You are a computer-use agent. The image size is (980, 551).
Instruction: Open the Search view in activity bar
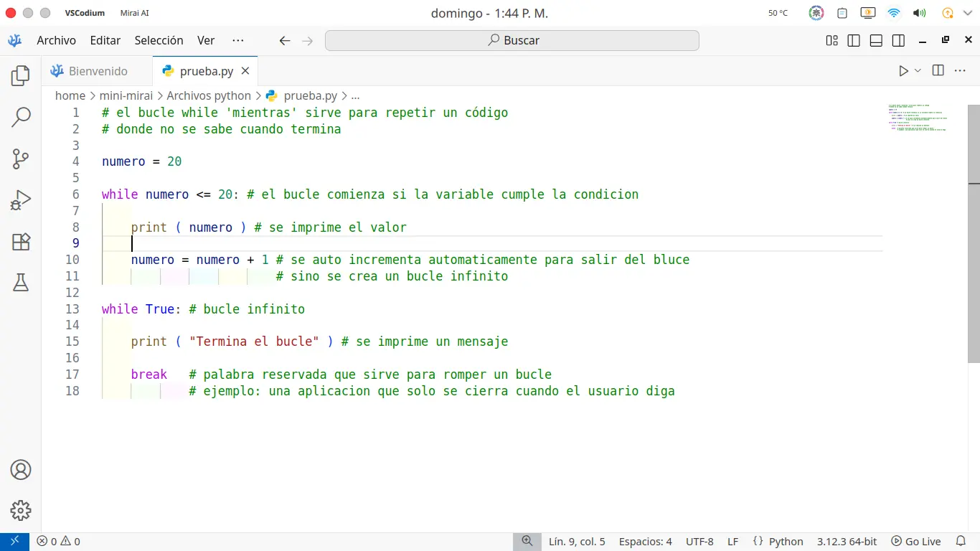pyautogui.click(x=21, y=117)
